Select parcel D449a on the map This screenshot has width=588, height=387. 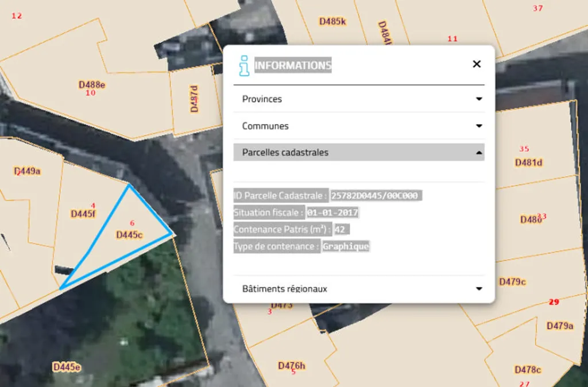coord(28,171)
